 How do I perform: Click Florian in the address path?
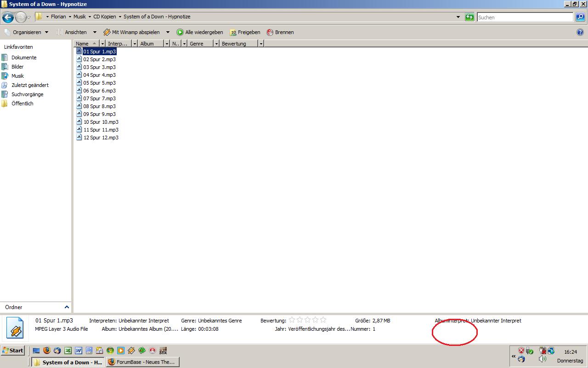[58, 17]
